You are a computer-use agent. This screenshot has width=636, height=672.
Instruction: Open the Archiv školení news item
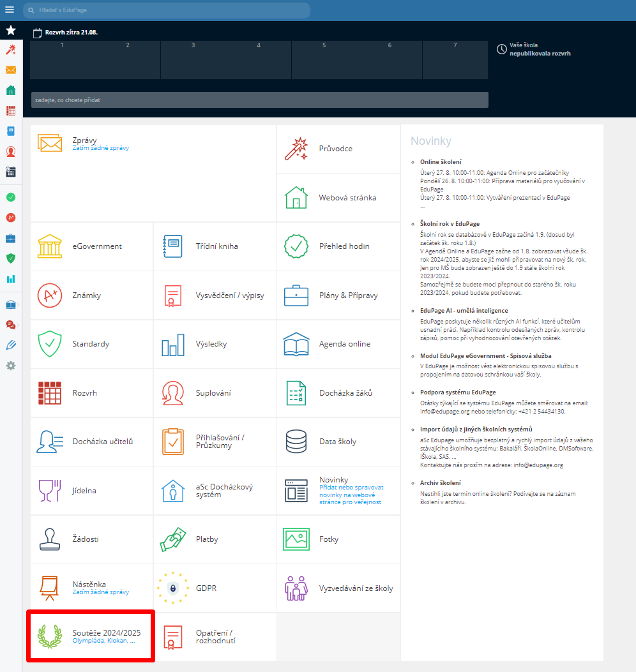[441, 483]
